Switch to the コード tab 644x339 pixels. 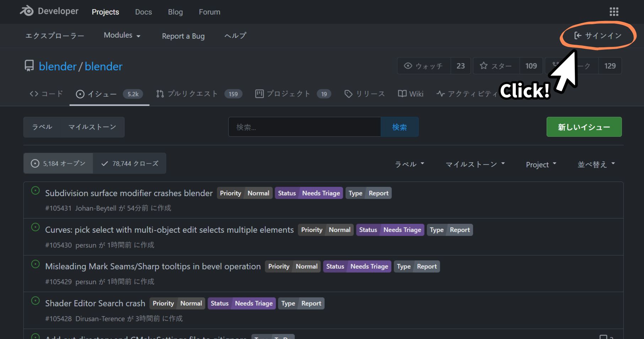click(x=46, y=94)
